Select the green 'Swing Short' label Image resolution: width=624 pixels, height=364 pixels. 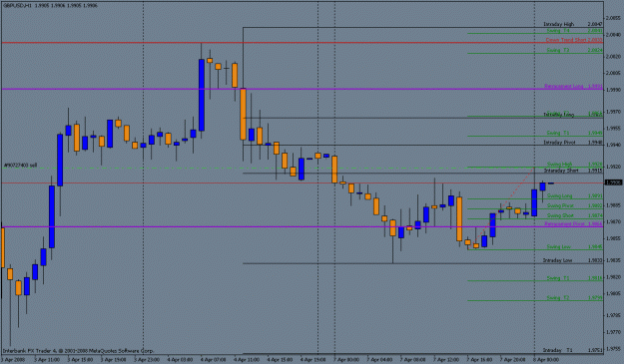click(560, 215)
